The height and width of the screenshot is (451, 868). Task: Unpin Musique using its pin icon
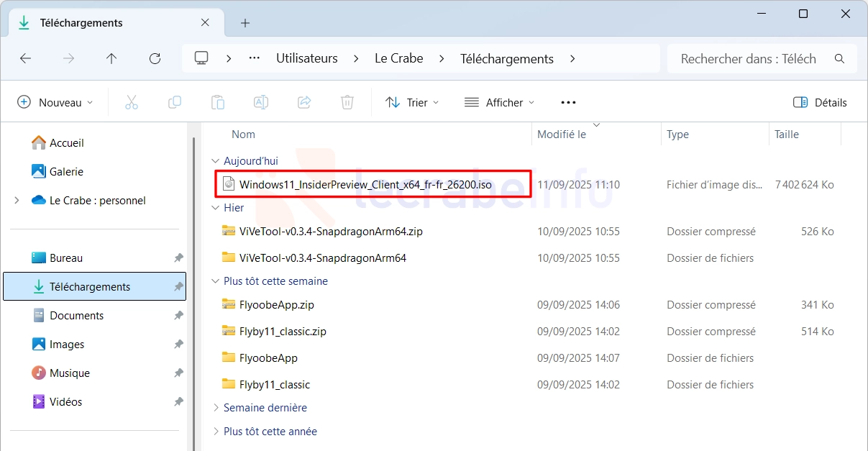(178, 373)
